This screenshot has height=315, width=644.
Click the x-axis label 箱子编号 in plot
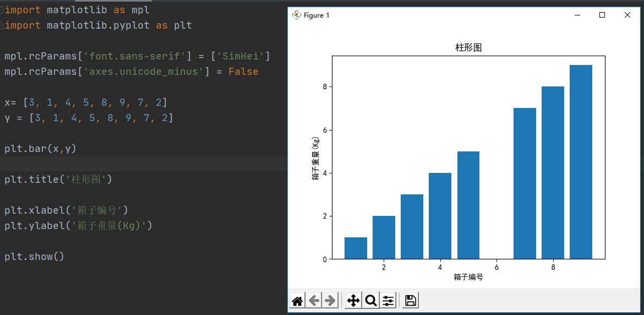tap(468, 277)
